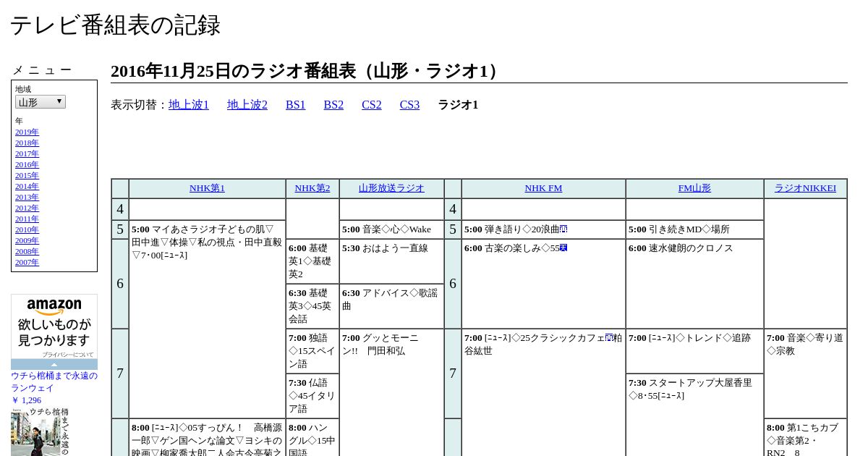Open the 2018年 archive link
Image resolution: width=868 pixels, height=456 pixels.
click(27, 143)
